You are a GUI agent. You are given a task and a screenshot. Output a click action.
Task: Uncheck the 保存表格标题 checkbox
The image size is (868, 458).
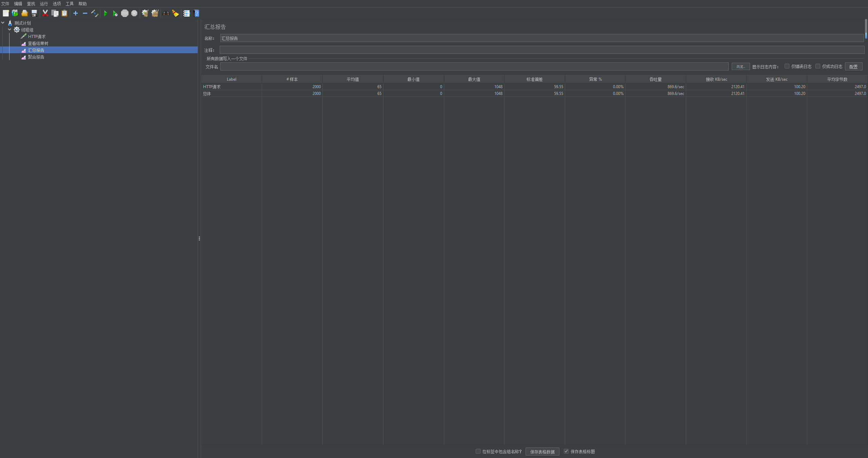(x=566, y=451)
